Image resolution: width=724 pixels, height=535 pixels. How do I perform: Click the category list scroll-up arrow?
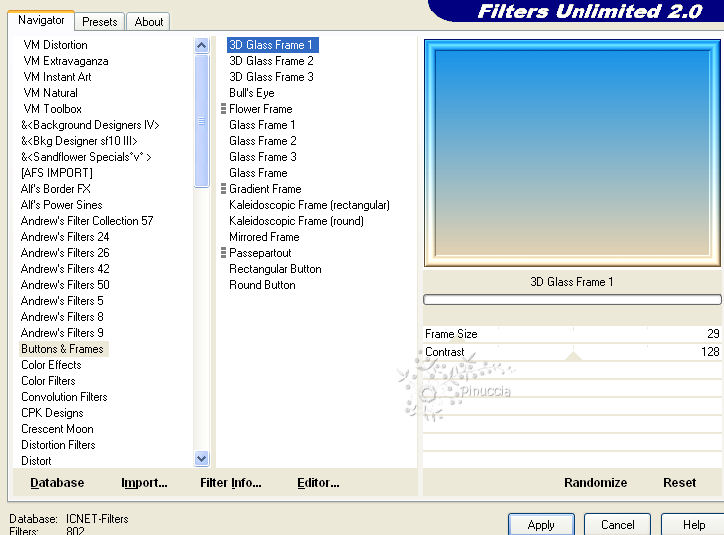pyautogui.click(x=201, y=45)
